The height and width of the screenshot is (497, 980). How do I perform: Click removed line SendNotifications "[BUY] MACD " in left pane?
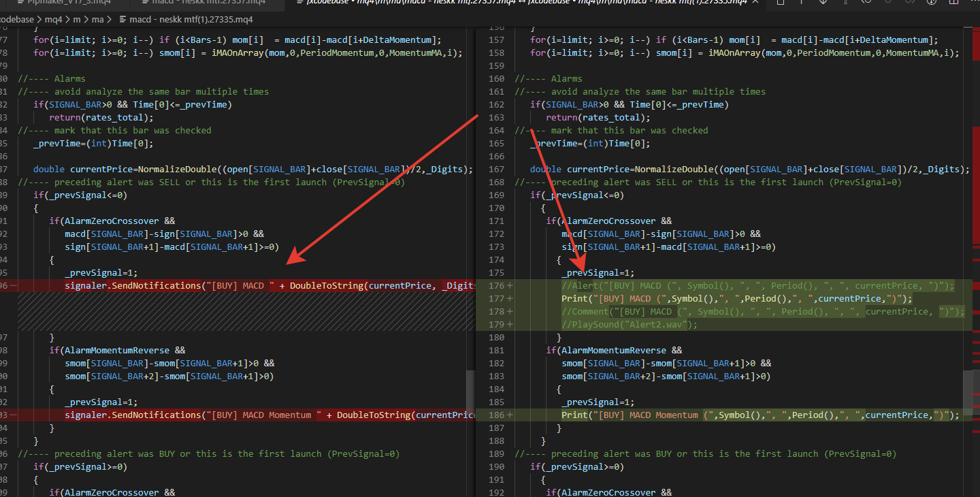(270, 286)
